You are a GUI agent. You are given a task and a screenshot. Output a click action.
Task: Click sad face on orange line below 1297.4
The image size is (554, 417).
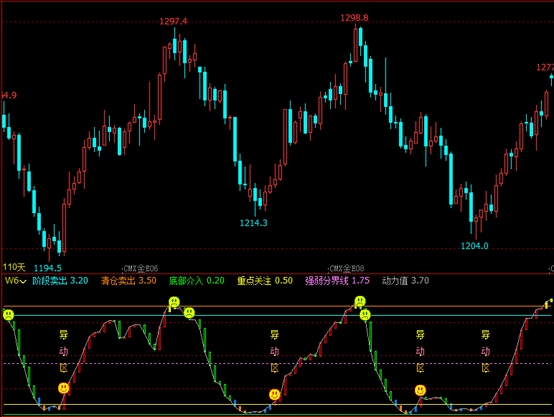tap(174, 302)
